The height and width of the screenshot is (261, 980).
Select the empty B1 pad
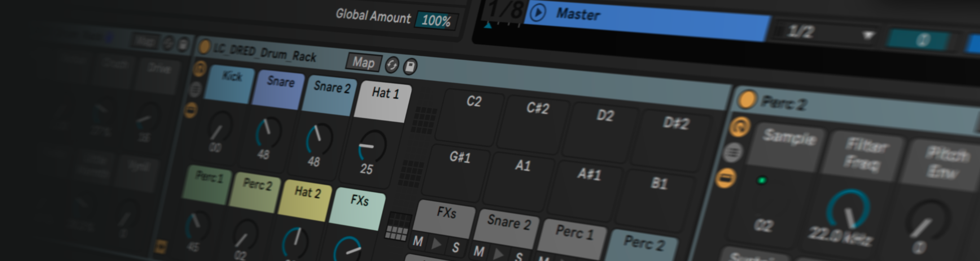(x=654, y=201)
